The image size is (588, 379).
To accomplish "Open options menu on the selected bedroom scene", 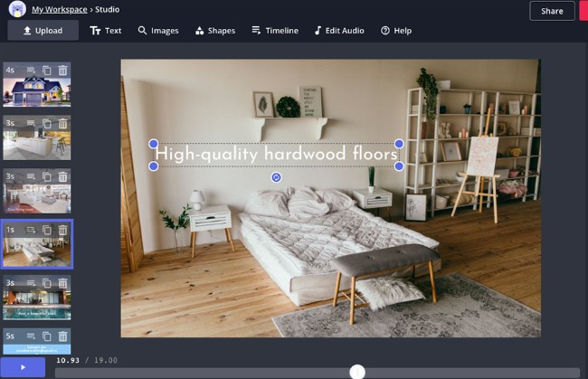I will pos(31,231).
